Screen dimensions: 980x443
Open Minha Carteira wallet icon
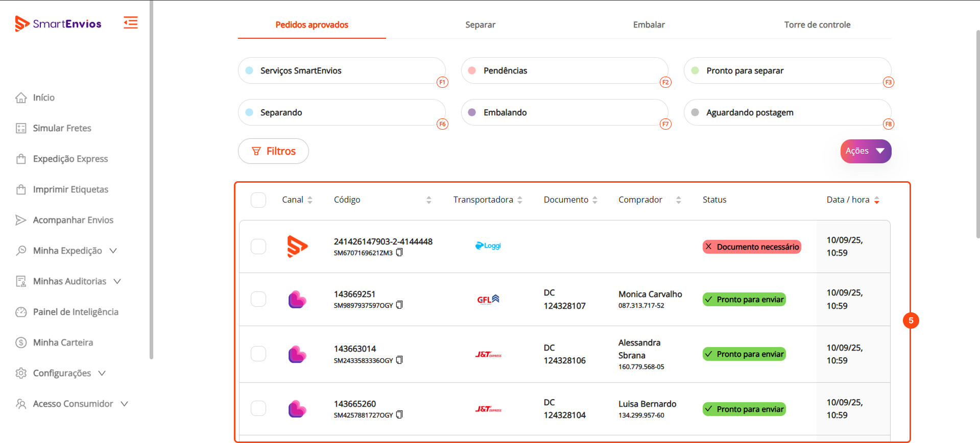(x=21, y=342)
